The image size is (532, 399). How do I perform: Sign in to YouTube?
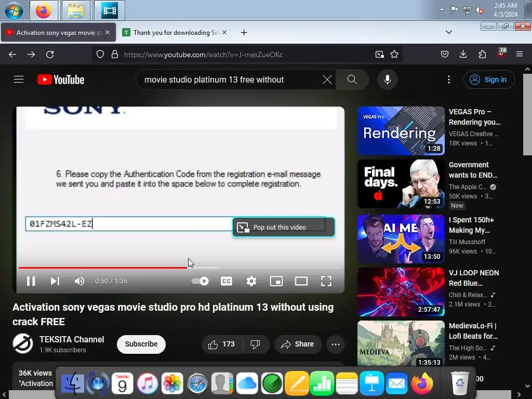pyautogui.click(x=488, y=79)
